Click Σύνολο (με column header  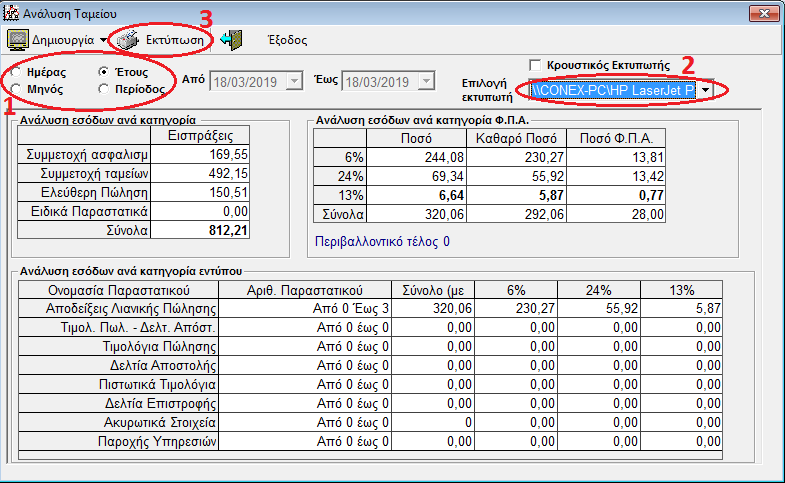pyautogui.click(x=434, y=290)
